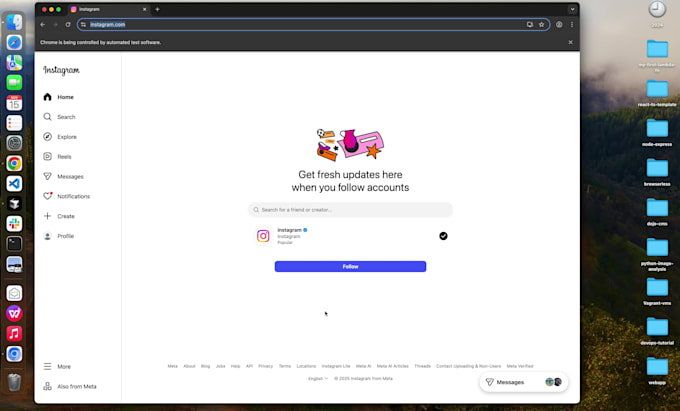Open the floating Messages widget
The width and height of the screenshot is (680, 411).
524,382
